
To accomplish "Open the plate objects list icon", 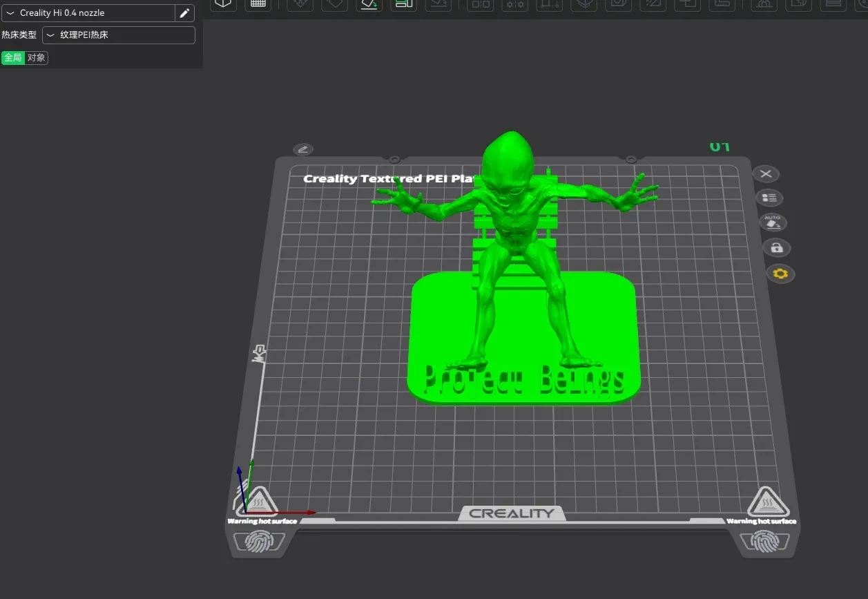I will point(769,198).
